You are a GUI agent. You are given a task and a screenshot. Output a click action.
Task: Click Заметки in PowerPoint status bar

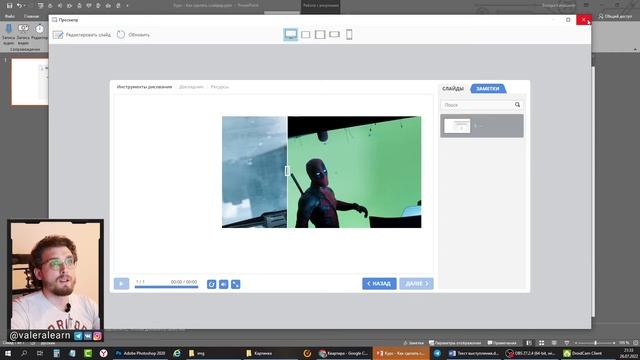(x=413, y=343)
